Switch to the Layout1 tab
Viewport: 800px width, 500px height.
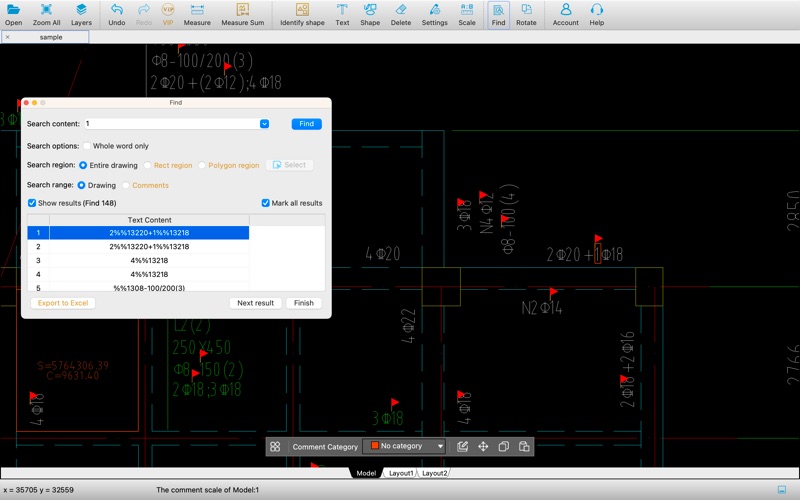pos(400,473)
